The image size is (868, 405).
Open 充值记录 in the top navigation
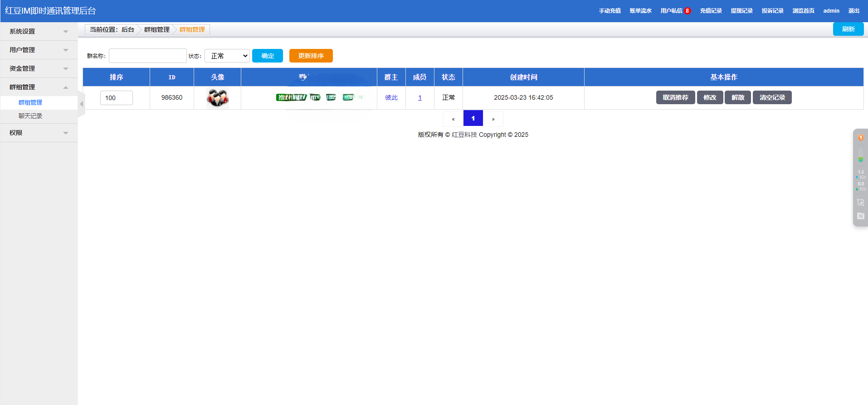coord(711,11)
